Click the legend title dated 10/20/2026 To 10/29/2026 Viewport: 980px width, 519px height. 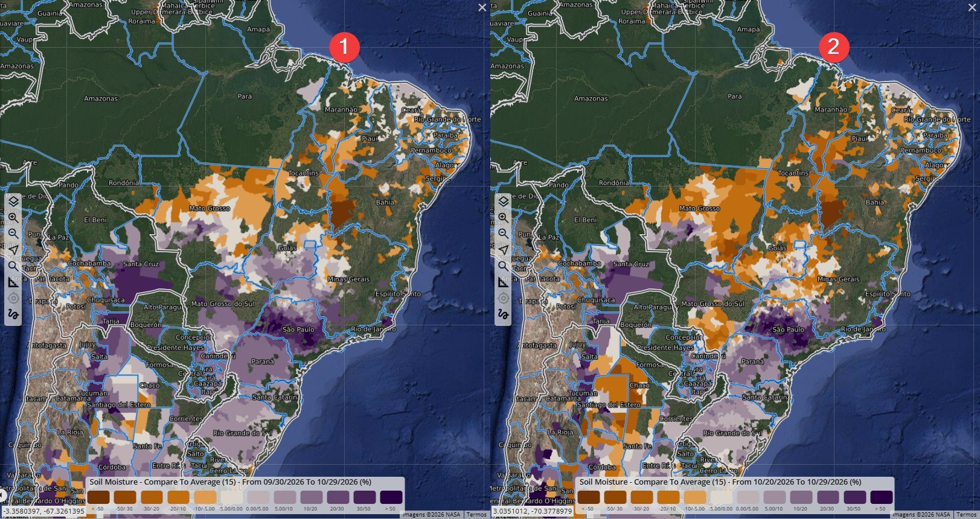click(x=720, y=482)
